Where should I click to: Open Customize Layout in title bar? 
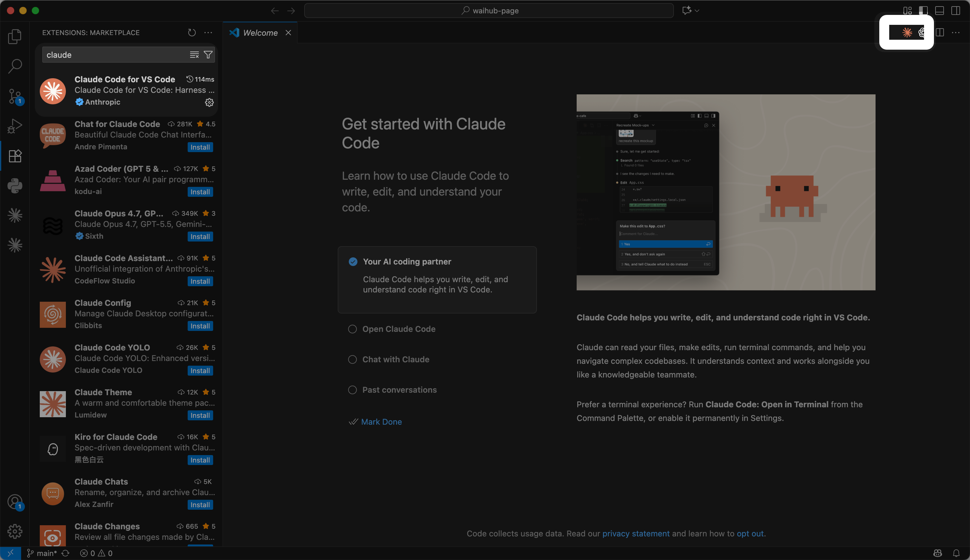[x=907, y=10]
